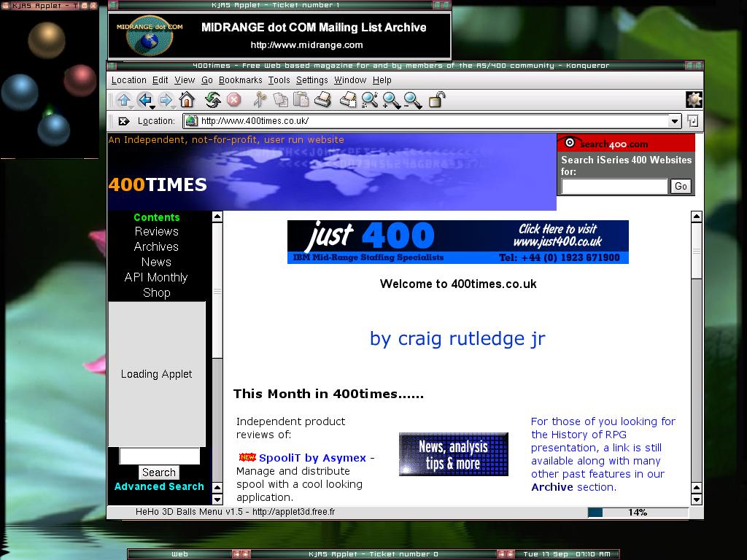Open the Bookmarks menu
Viewport: 747px width, 560px height.
click(240, 80)
